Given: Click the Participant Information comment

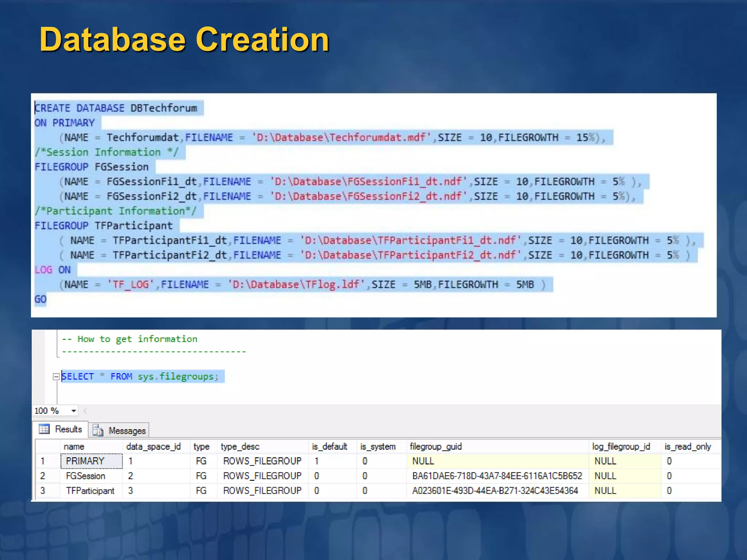Looking at the screenshot, I should point(116,211).
